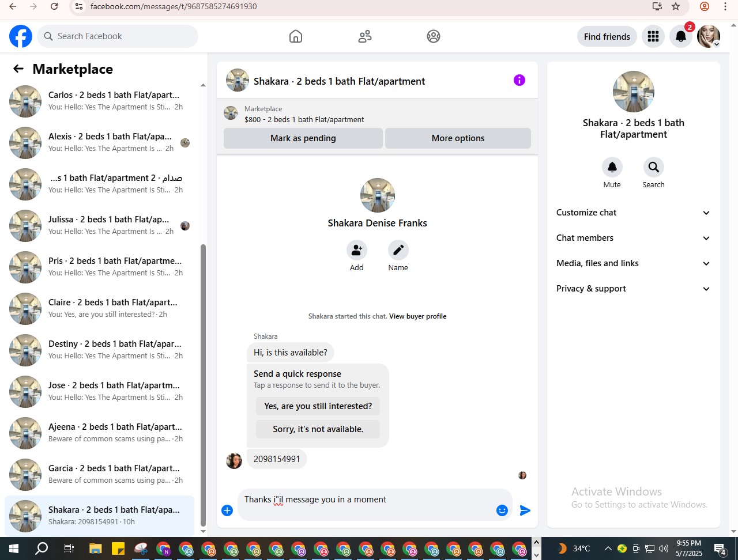The image size is (738, 560).
Task: Send the message arrow icon
Action: tap(525, 510)
